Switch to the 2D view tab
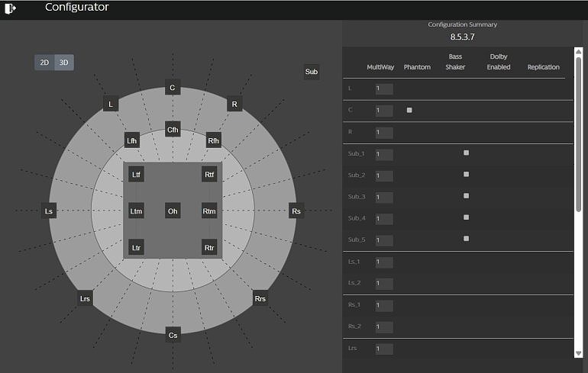Screen dimensions: 588x373 point(44,63)
